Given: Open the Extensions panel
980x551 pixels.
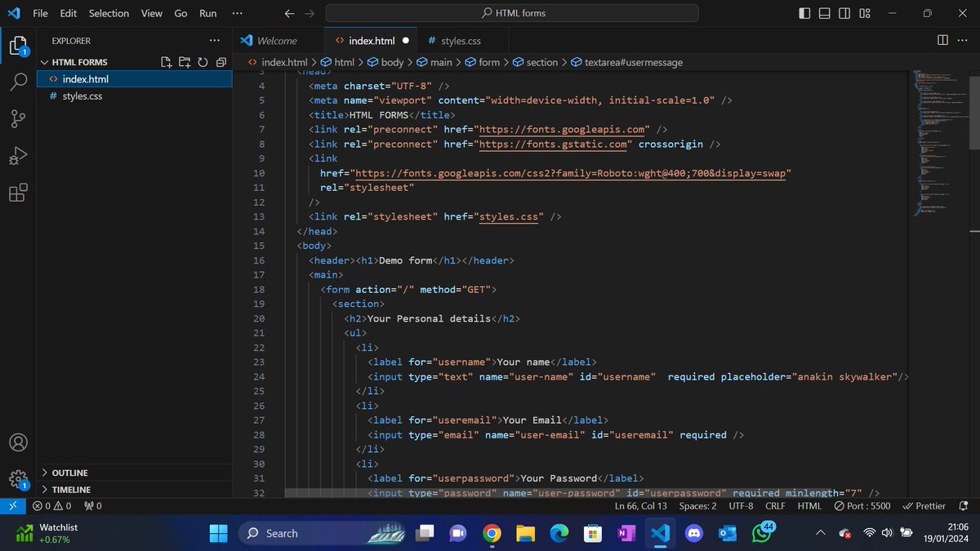Looking at the screenshot, I should click(18, 193).
